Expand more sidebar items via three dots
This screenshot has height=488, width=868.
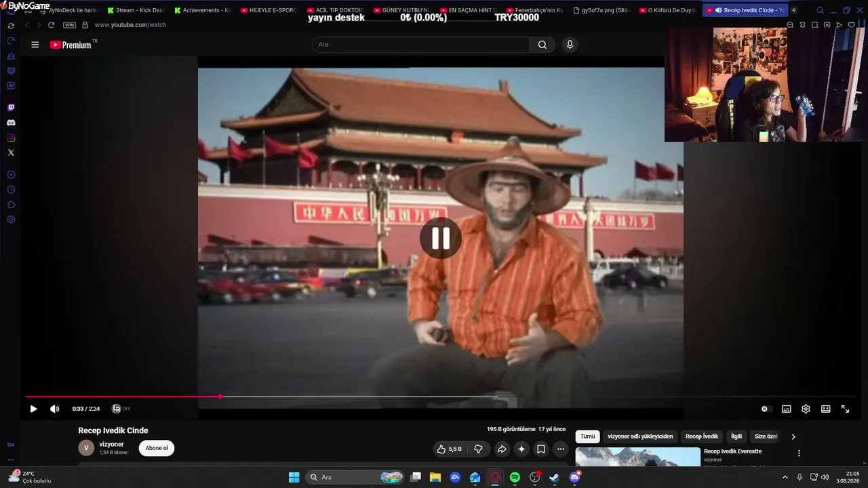[x=11, y=460]
